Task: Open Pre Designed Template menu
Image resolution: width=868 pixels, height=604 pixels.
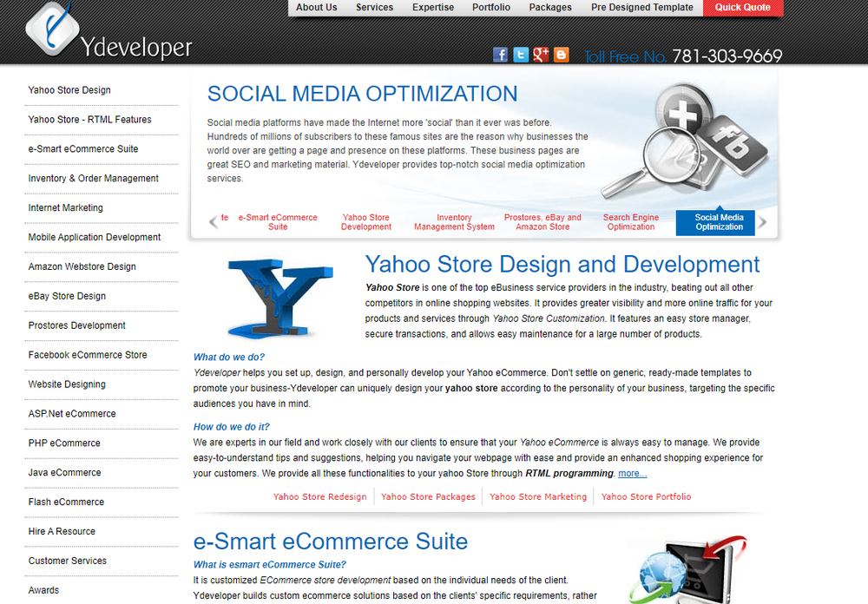Action: coord(642,7)
